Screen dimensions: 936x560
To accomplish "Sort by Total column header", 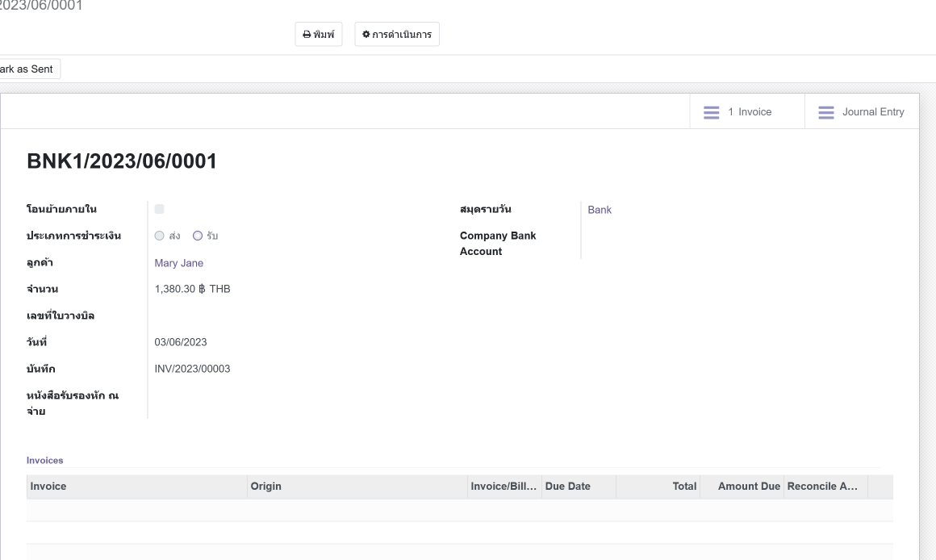I will 683,487.
